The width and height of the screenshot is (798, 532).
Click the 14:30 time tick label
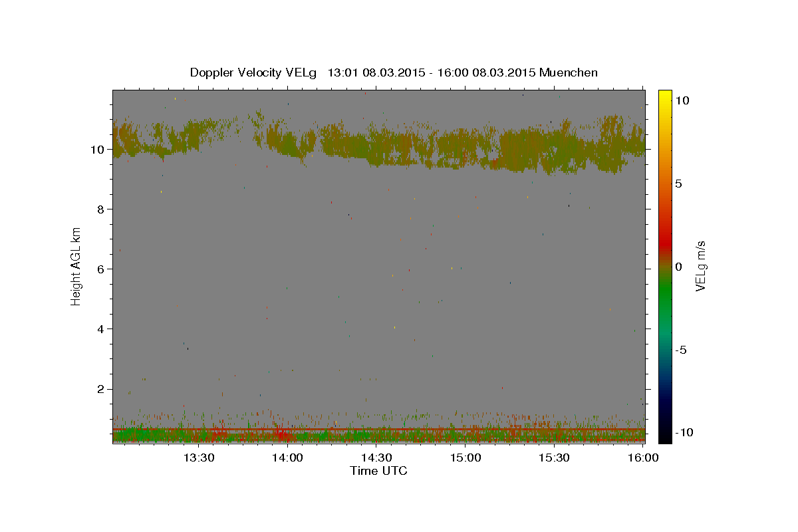pos(376,458)
